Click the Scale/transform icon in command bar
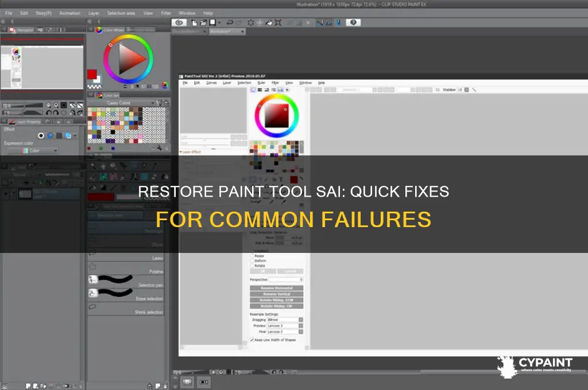 click(x=278, y=22)
